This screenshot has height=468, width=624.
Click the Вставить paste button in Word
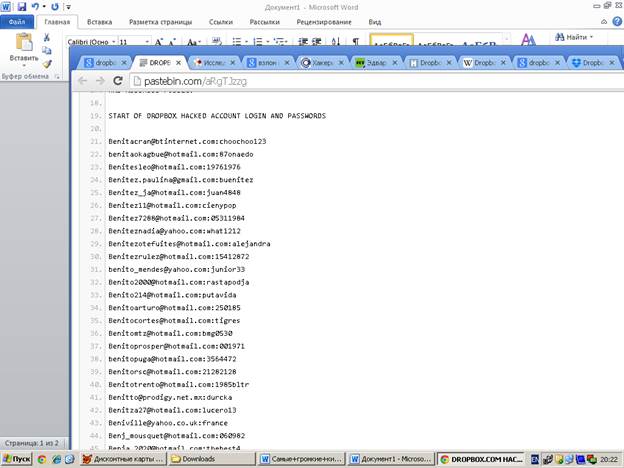[24, 50]
